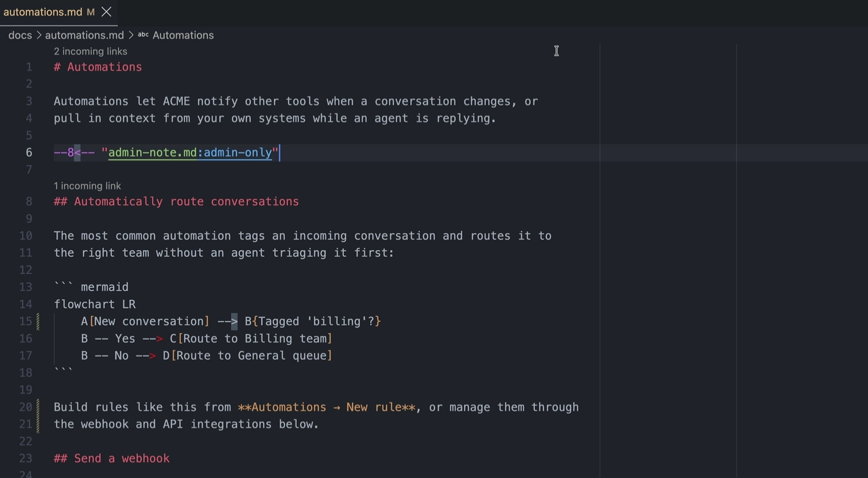Click line number 13 in the gutter

tap(26, 287)
